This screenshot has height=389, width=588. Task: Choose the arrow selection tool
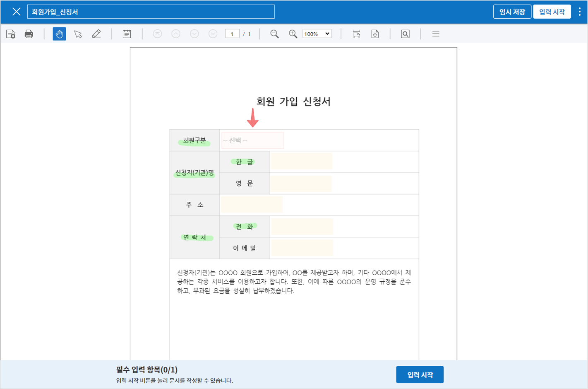pyautogui.click(x=78, y=34)
